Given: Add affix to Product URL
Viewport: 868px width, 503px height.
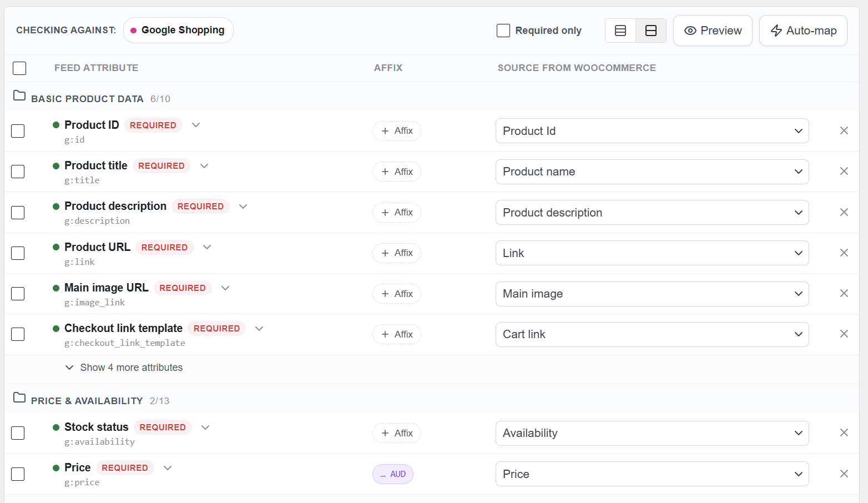Looking at the screenshot, I should pos(397,253).
